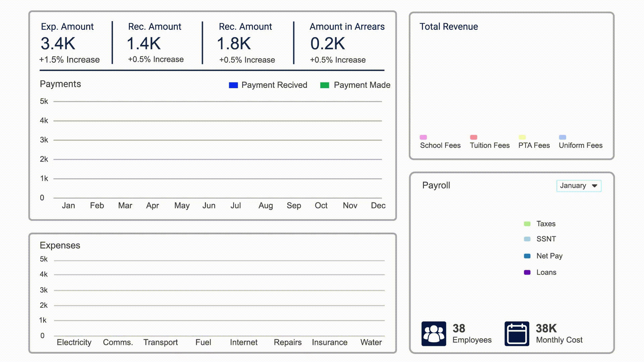Click the Uniform Fees legend label
644x362 pixels.
pyautogui.click(x=581, y=145)
